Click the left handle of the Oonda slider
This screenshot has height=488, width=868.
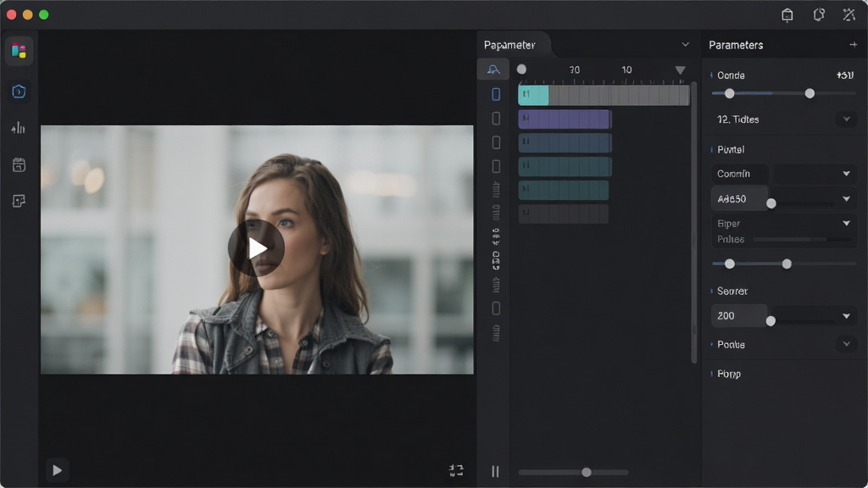coord(730,93)
